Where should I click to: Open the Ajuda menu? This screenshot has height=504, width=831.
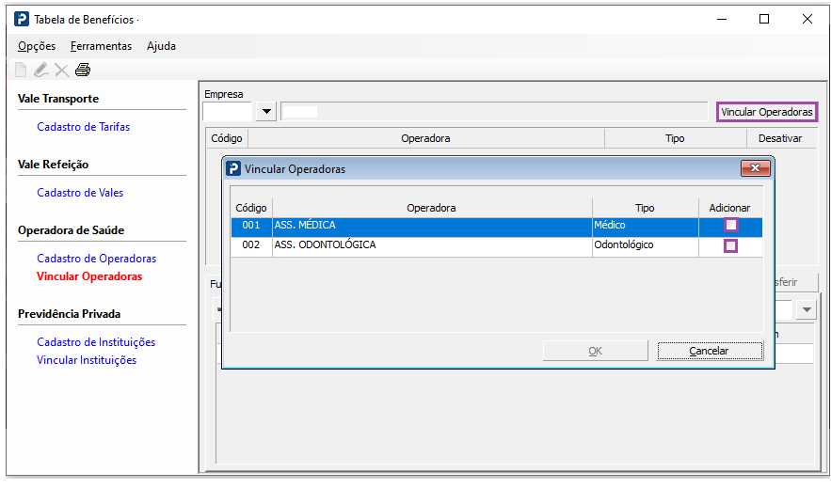coord(161,46)
